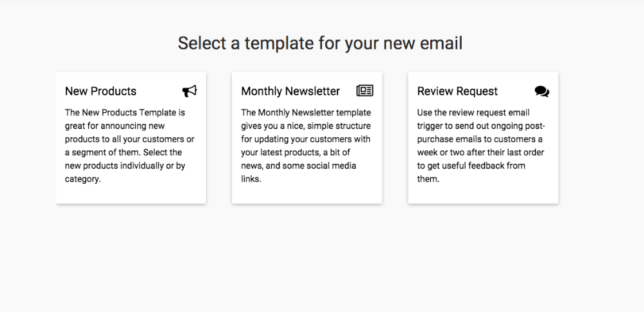Click the Monthly Newsletter description paragraph
This screenshot has width=644, height=312.
(306, 146)
